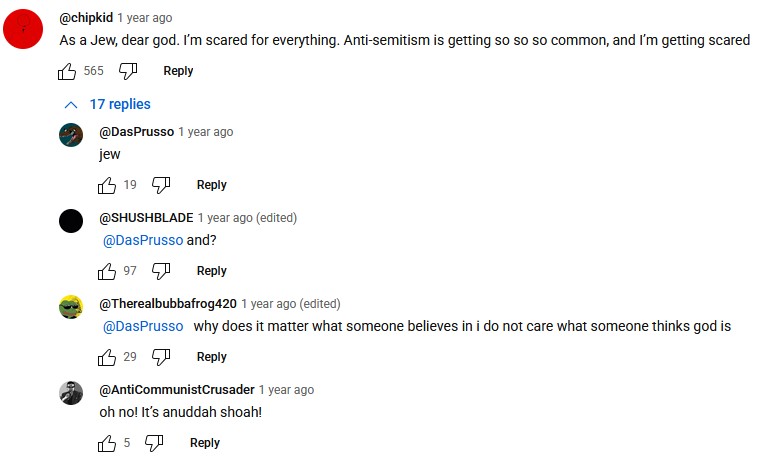This screenshot has height=460, width=776.
Task: Like @AntiCommunistCrusader's reply
Action: coord(108,443)
